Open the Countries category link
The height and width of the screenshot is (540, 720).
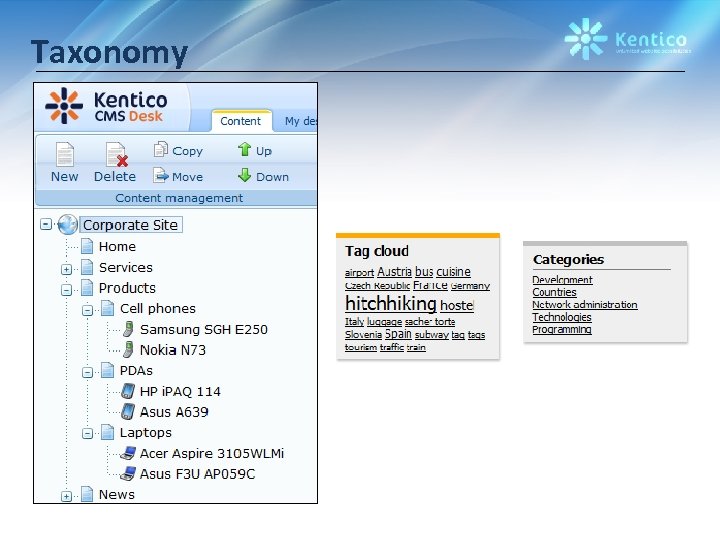coord(554,292)
